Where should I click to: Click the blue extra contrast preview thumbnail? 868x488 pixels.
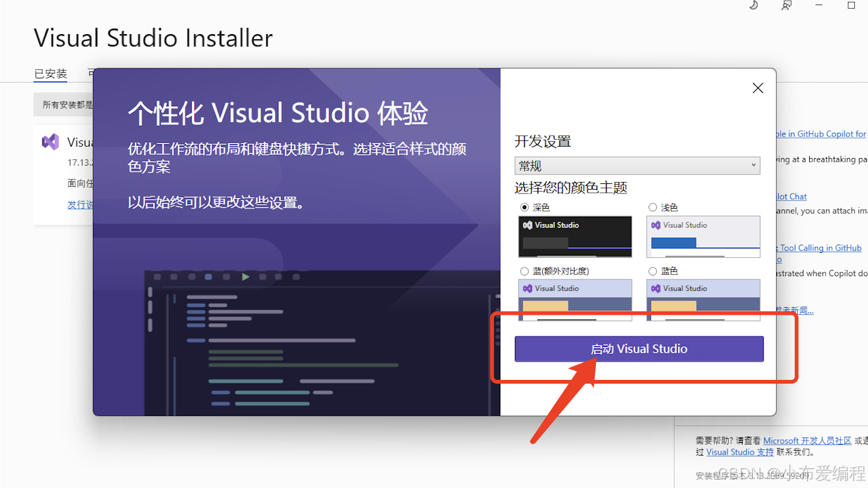pos(575,300)
